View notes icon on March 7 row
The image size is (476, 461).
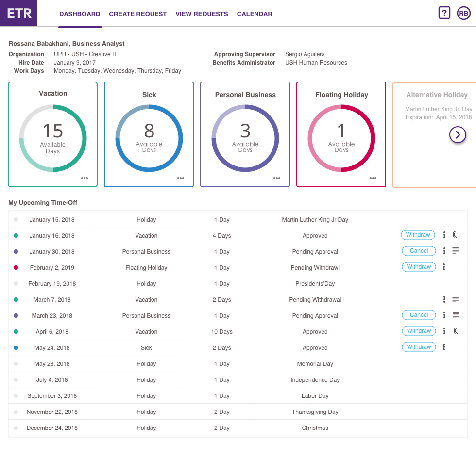pos(456,299)
